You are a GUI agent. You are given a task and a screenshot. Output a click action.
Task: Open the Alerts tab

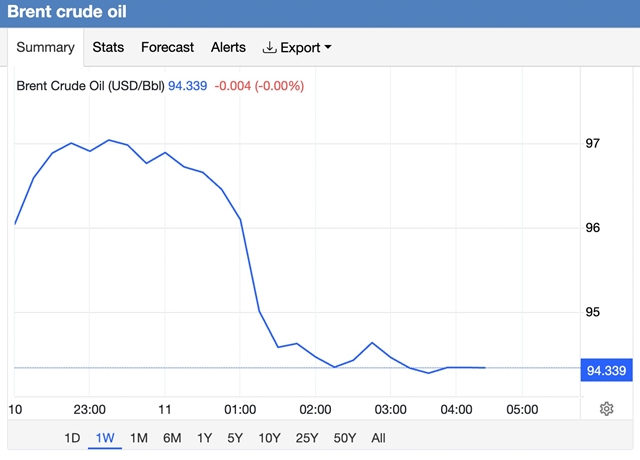(228, 47)
